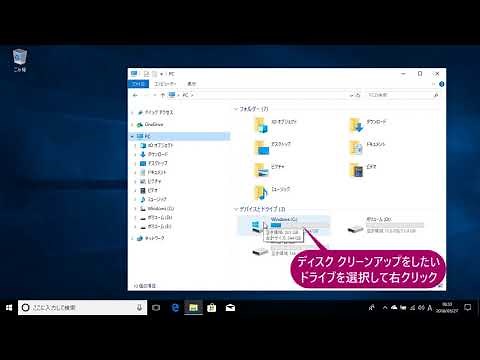Open the Windows Start menu
The image size is (480, 360).
pyautogui.click(x=9, y=307)
